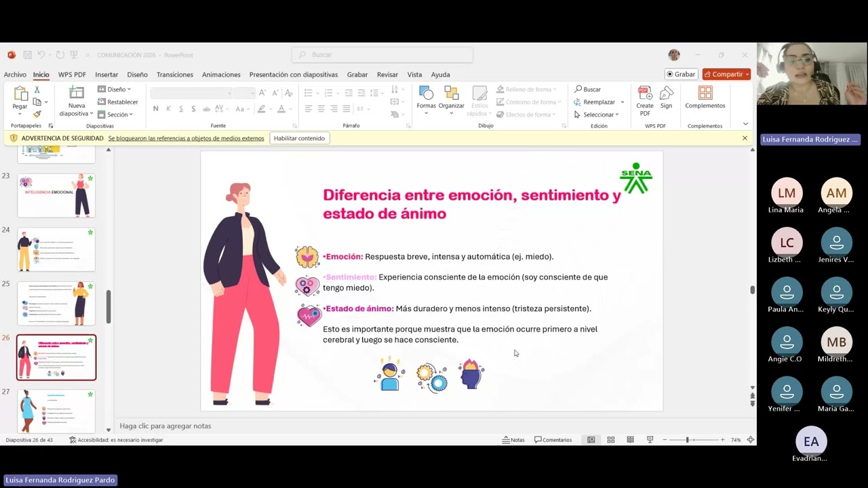Open the blocked media references link

[x=186, y=138]
